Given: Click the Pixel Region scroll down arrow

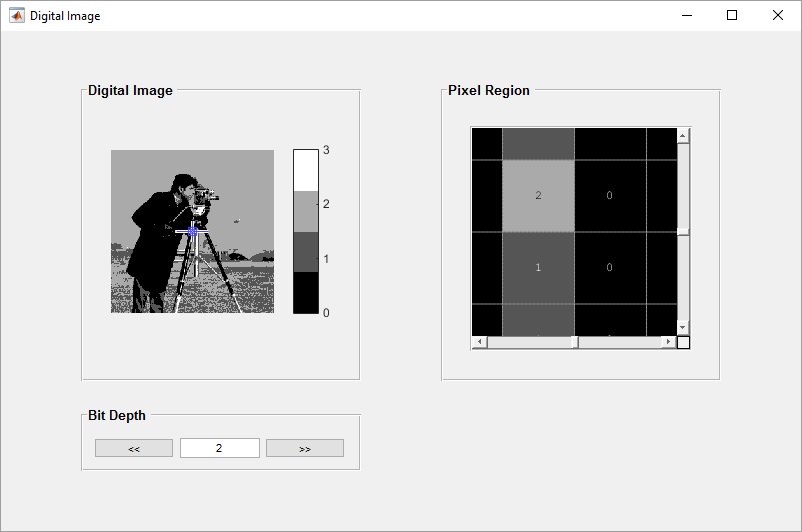Looking at the screenshot, I should point(683,327).
